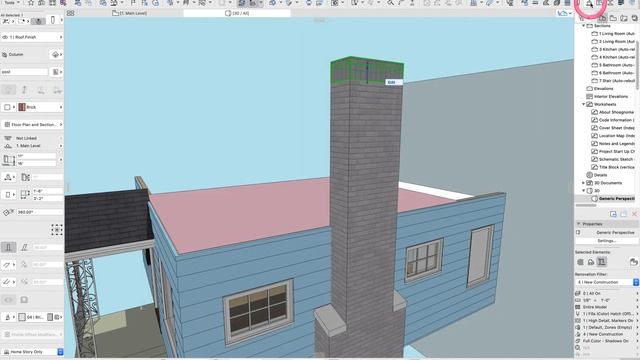This screenshot has width=640, height=360.
Task: Click the new viewpoint icon below Navigator
Action: 613,214
